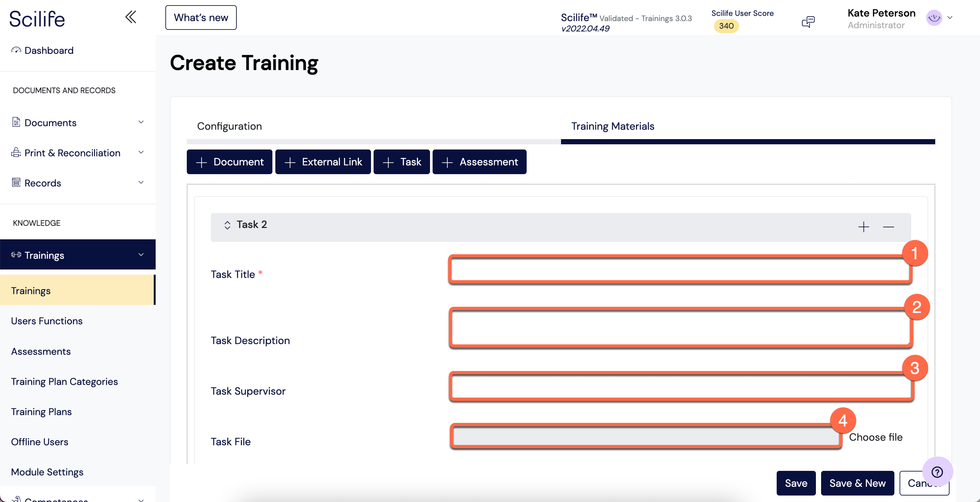Go to Assessments in sidebar

[41, 352]
